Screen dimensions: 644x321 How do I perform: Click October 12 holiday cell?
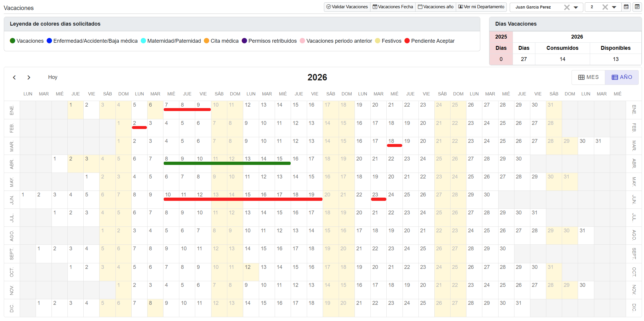(251, 272)
